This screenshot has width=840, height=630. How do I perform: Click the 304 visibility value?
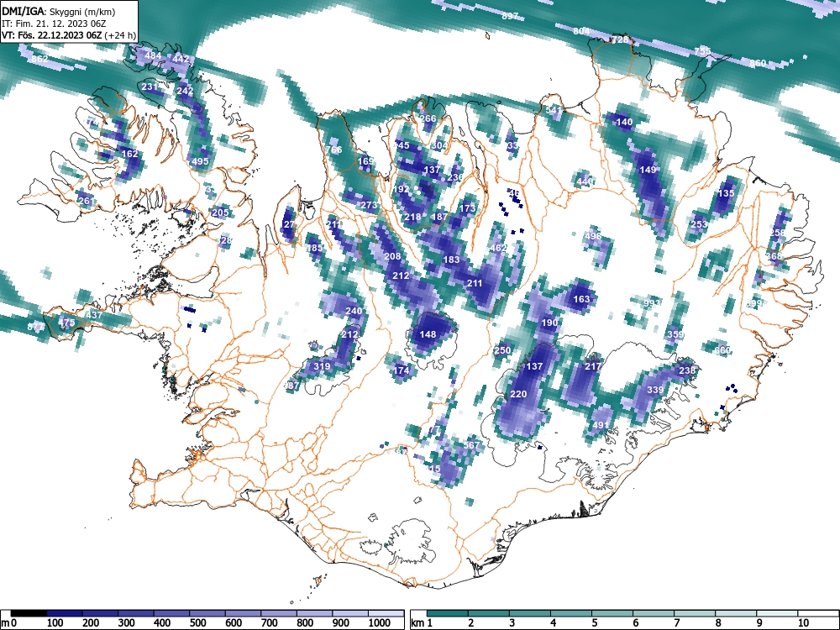[438, 145]
